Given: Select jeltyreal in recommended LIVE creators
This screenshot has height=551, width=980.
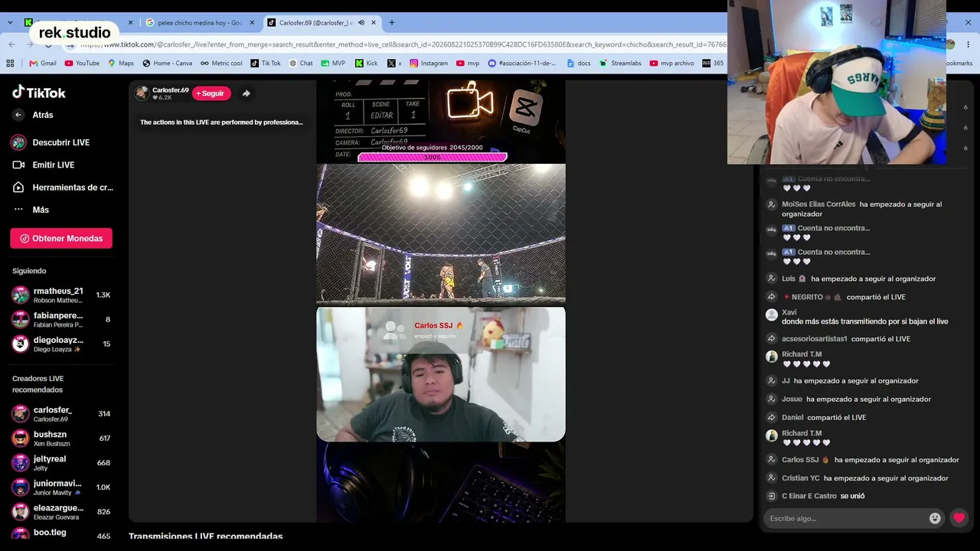Looking at the screenshot, I should pyautogui.click(x=61, y=463).
